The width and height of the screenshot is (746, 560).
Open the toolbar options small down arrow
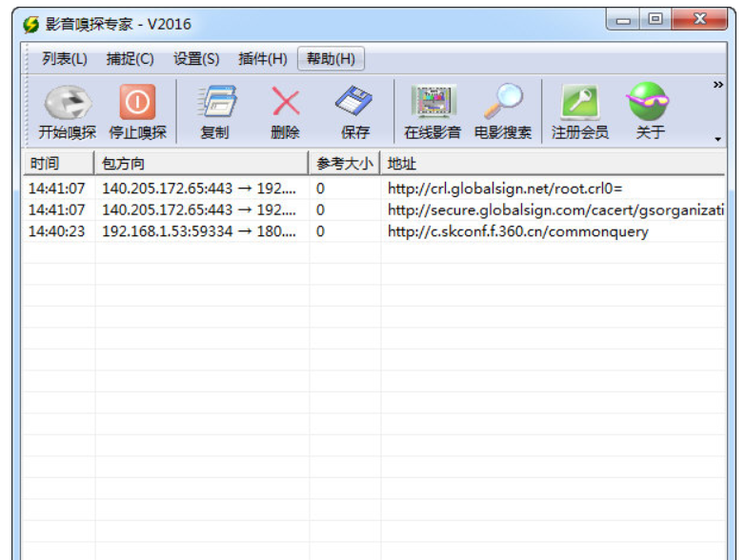717,140
